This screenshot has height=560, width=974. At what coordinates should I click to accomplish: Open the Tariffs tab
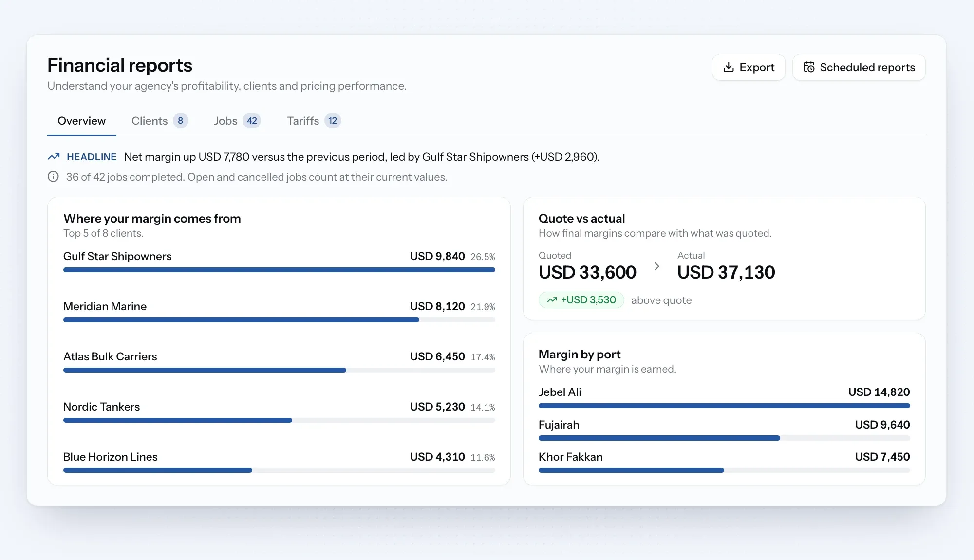[314, 121]
